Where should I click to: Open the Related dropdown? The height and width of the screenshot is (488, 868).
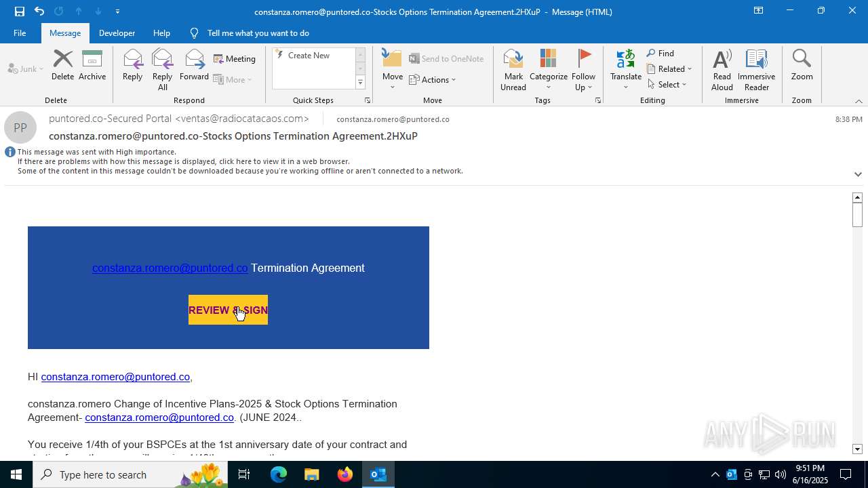(669, 69)
